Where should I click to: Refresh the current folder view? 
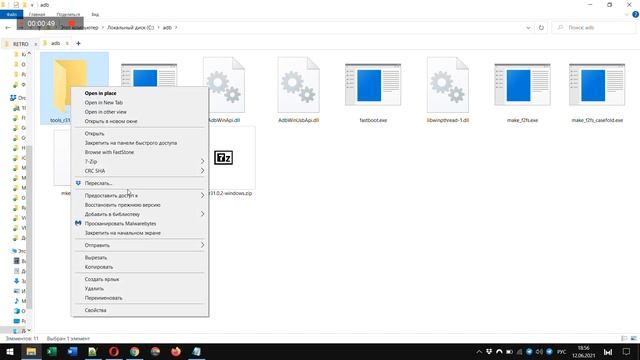[541, 28]
